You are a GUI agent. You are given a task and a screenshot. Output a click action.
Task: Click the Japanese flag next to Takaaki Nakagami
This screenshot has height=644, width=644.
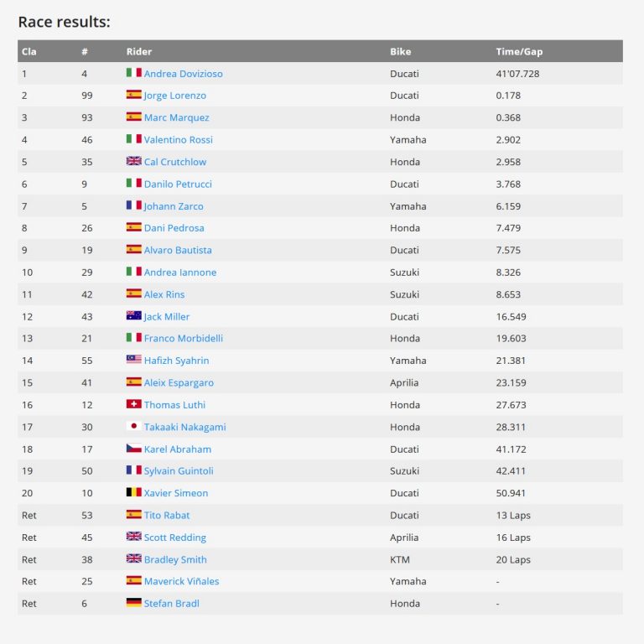(133, 426)
